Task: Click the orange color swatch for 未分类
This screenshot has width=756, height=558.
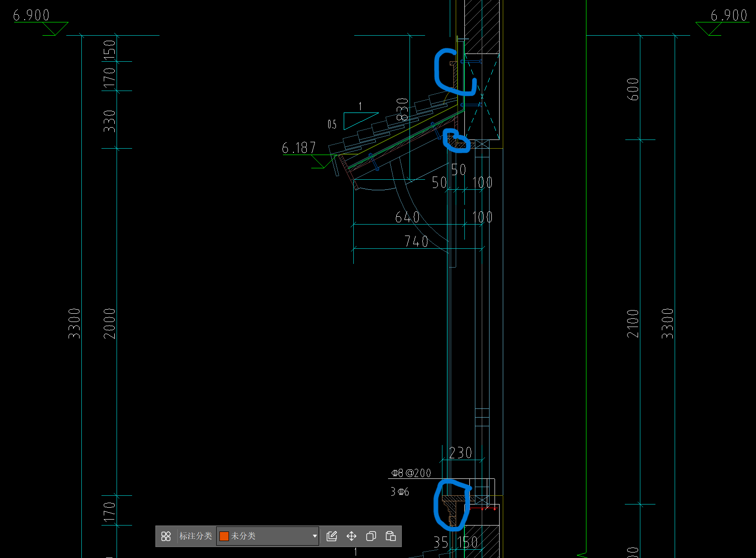Action: 224,536
